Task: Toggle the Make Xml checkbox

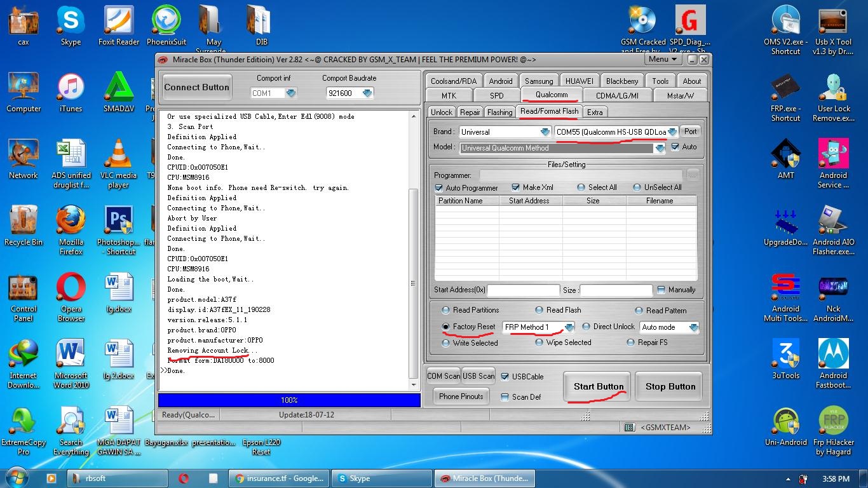Action: tap(515, 187)
